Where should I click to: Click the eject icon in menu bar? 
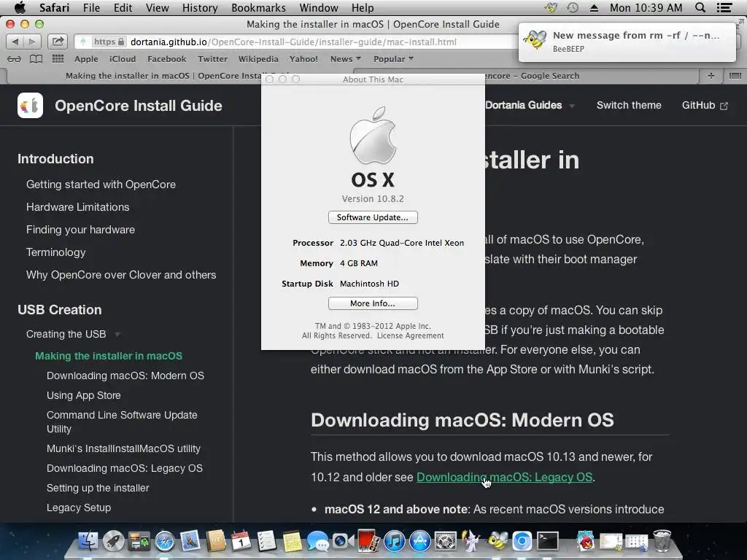click(594, 7)
